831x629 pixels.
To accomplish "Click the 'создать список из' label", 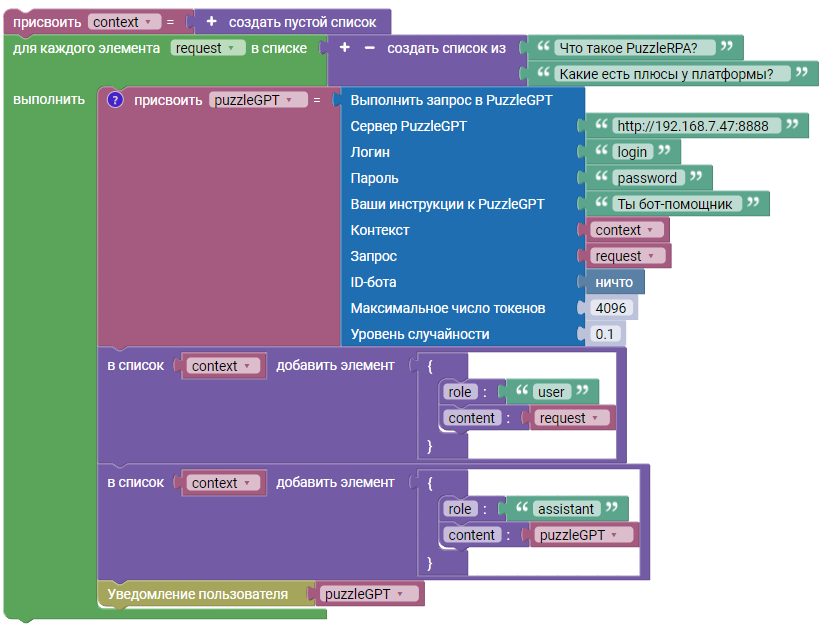I will (447, 48).
